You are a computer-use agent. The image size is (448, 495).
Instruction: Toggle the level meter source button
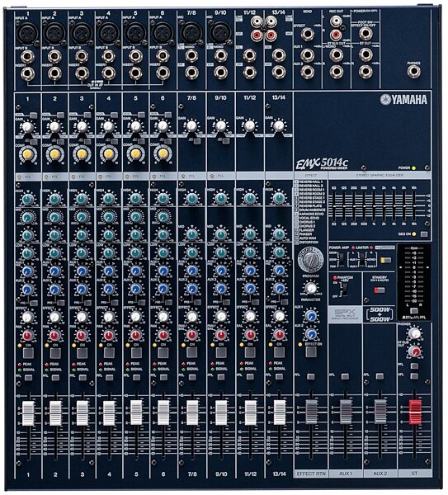click(x=413, y=311)
